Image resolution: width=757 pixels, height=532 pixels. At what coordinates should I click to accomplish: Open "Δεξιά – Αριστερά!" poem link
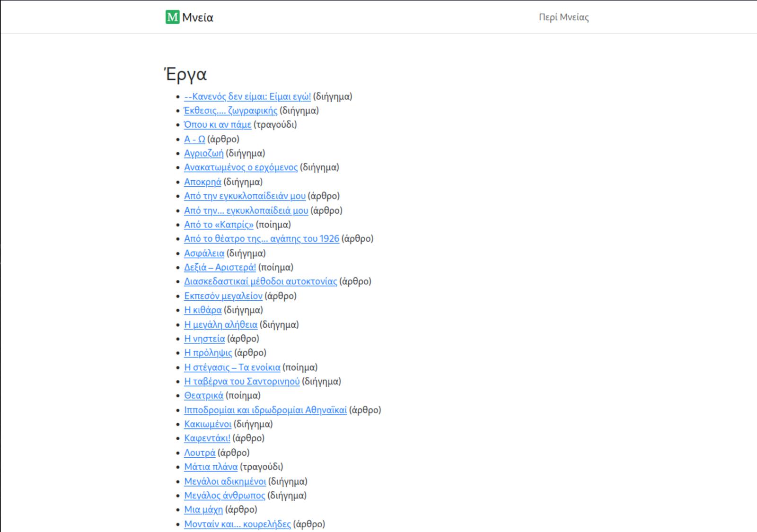220,267
